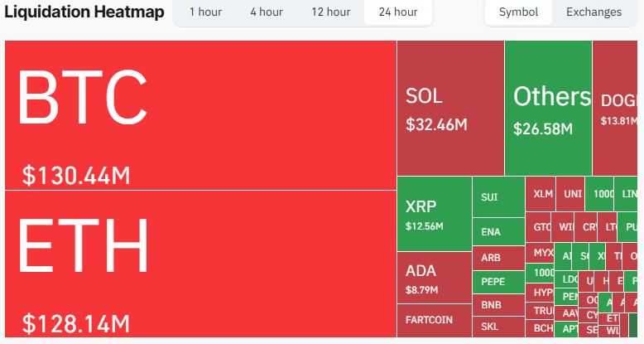Screen dimensions: 644x344
Task: Switch to the 1 hour timeframe
Action: click(206, 12)
